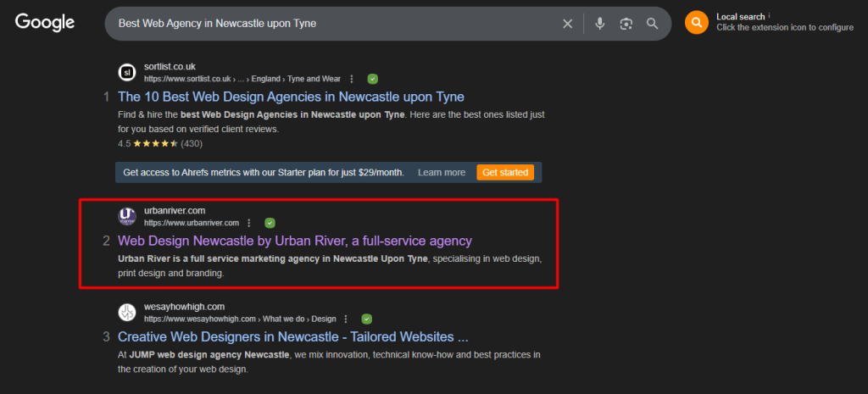Click the Google logo

click(45, 23)
